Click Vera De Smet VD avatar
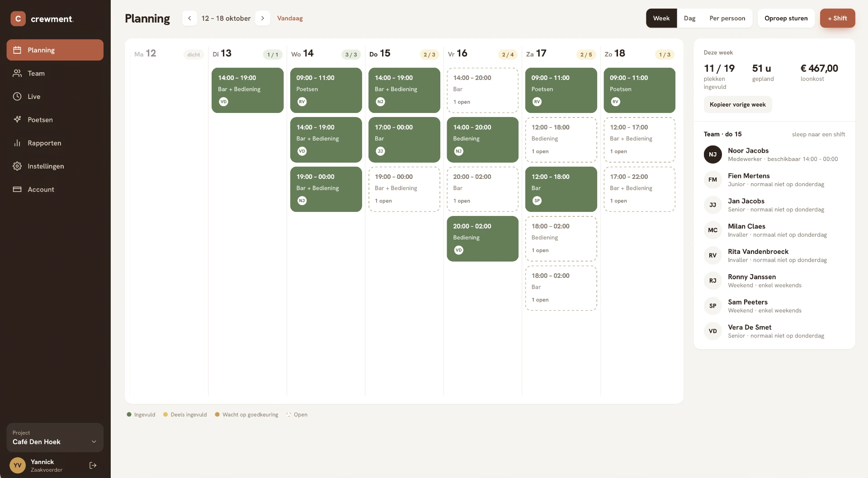 pos(712,331)
